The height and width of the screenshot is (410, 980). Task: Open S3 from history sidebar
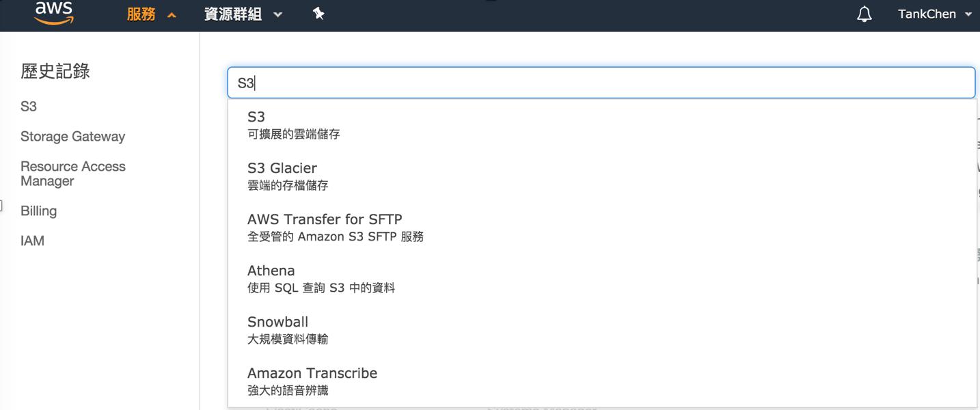pyautogui.click(x=29, y=107)
